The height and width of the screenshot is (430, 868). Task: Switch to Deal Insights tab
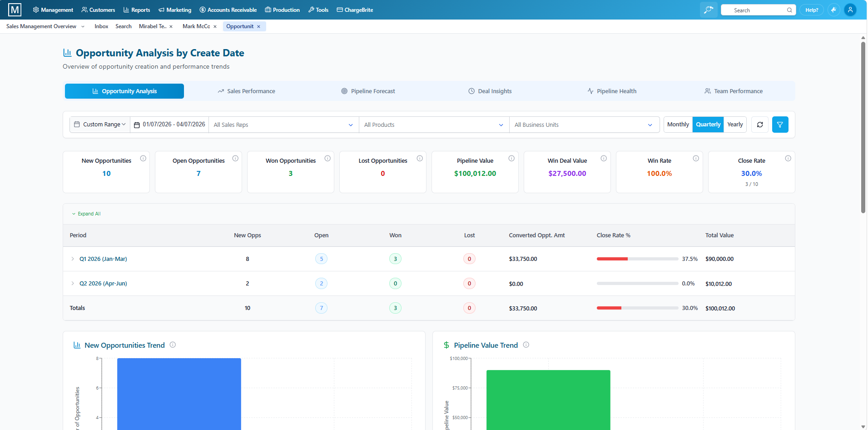coord(490,91)
